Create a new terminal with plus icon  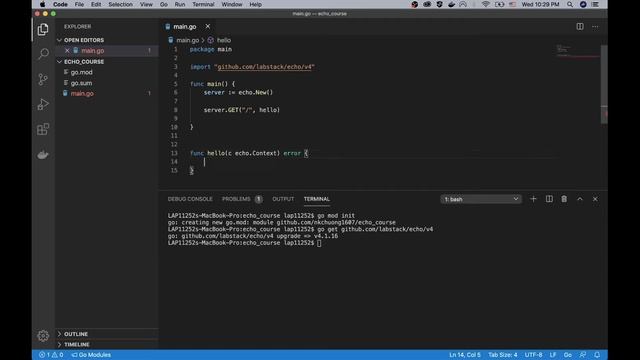(533, 199)
